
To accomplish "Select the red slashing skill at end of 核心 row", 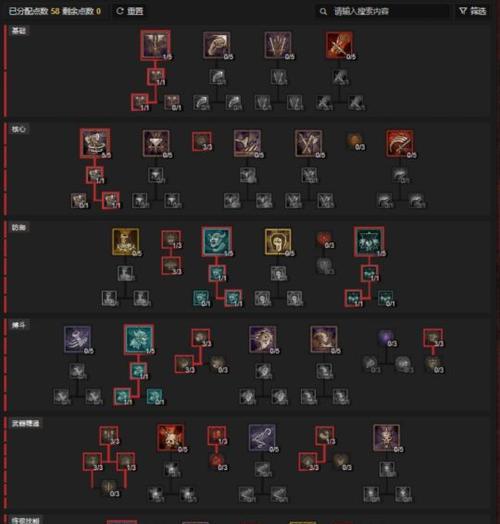I will (x=400, y=143).
